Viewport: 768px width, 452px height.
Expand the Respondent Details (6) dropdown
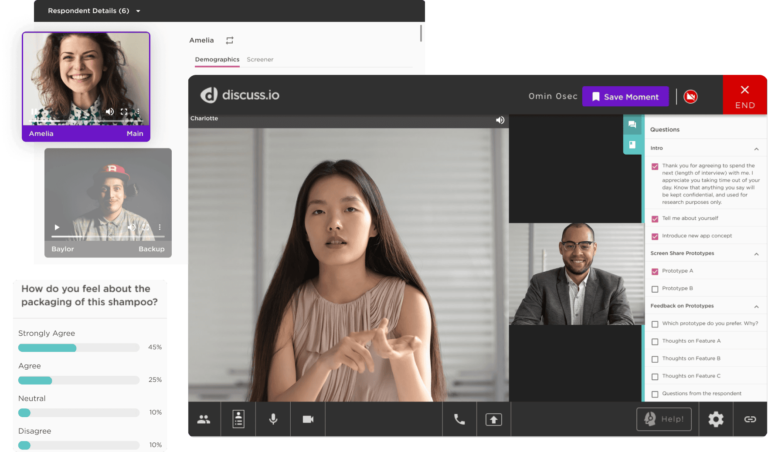click(138, 11)
